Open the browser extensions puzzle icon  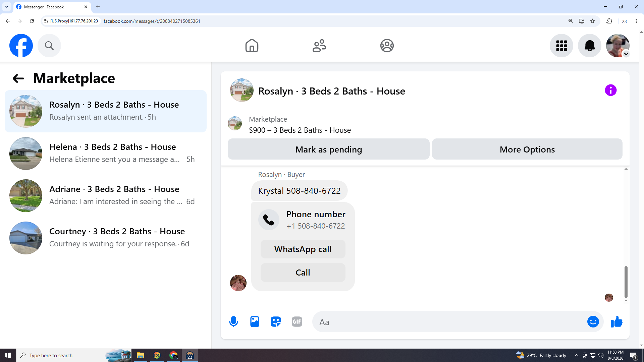point(609,21)
